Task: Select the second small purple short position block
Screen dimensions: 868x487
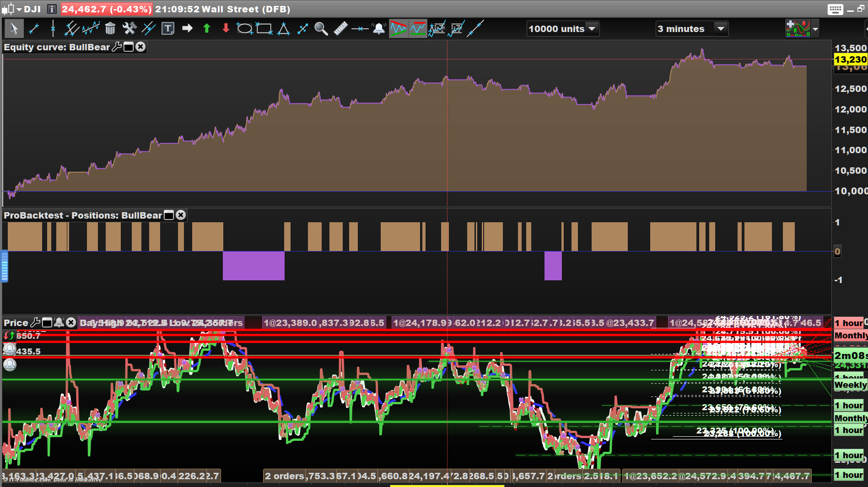Action: (553, 266)
